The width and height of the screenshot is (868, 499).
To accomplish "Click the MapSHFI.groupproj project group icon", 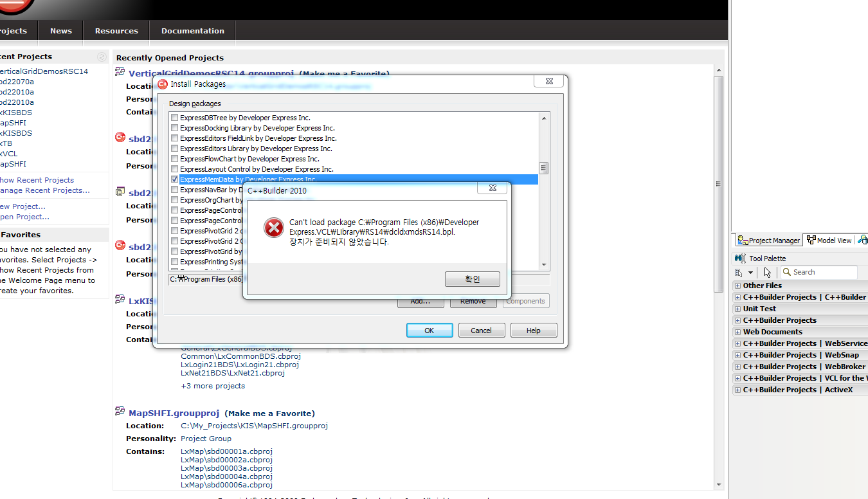I will tap(120, 412).
